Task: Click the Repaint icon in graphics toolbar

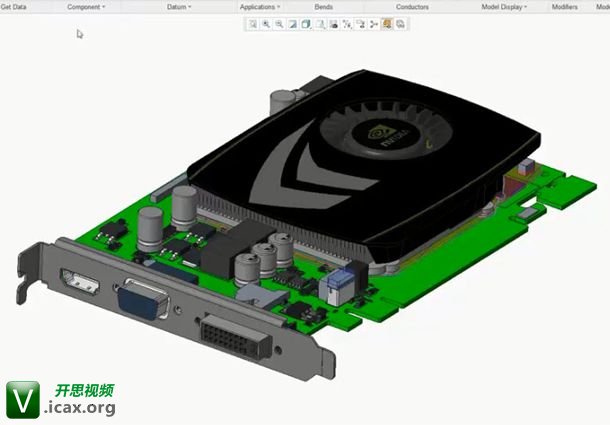Action: 293,24
